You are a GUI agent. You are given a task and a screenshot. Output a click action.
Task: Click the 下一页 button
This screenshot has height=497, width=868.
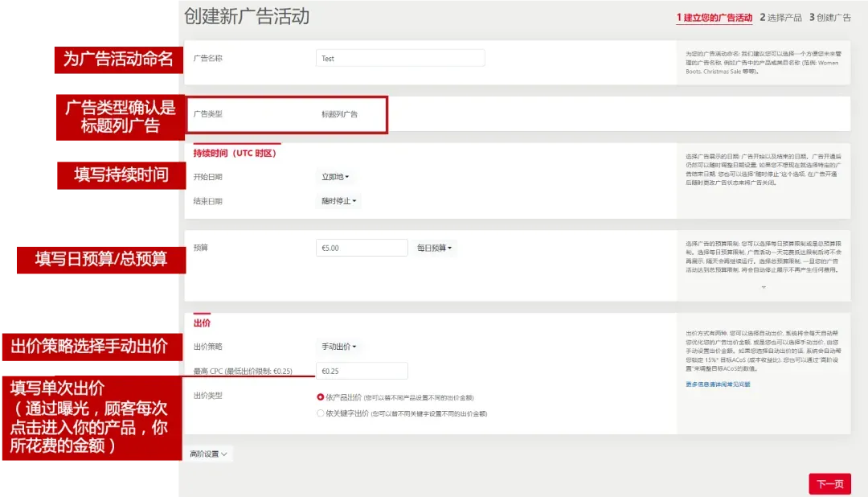pyautogui.click(x=829, y=484)
